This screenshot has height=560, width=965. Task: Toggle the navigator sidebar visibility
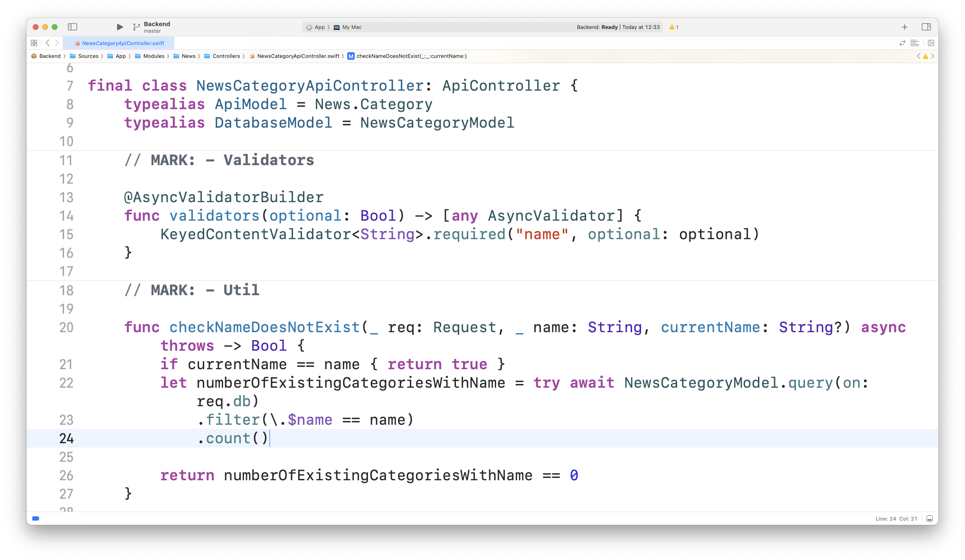[73, 27]
